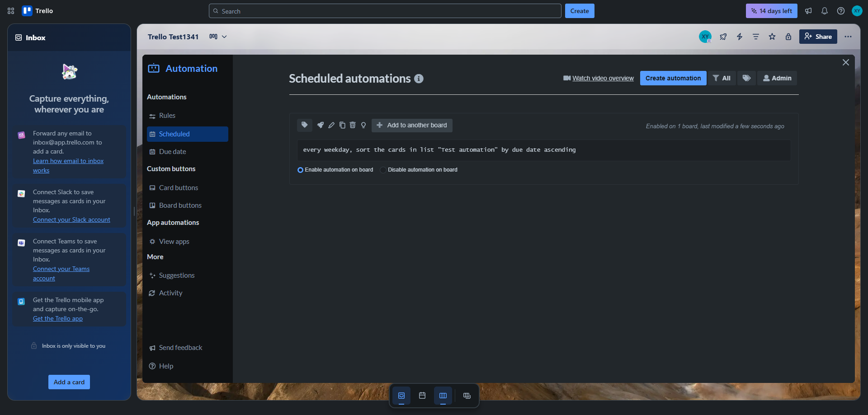Screen dimensions: 868x415
Task: Click the info icon beside Scheduled automations
Action: (x=419, y=79)
